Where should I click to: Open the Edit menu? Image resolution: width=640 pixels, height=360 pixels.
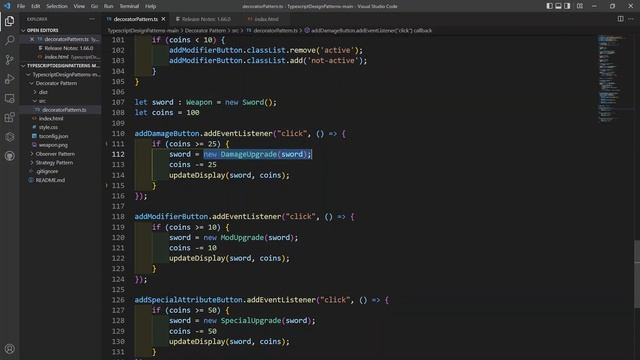(36, 6)
